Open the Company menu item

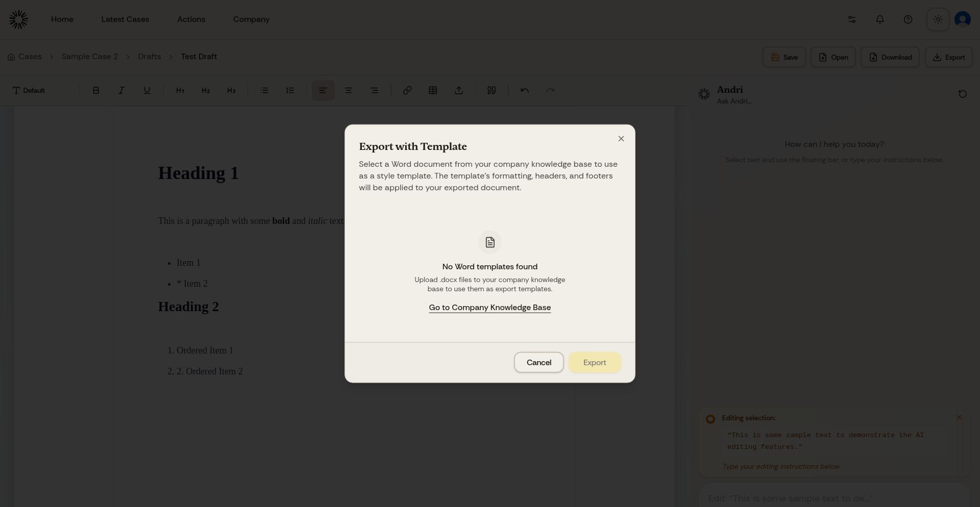(251, 19)
